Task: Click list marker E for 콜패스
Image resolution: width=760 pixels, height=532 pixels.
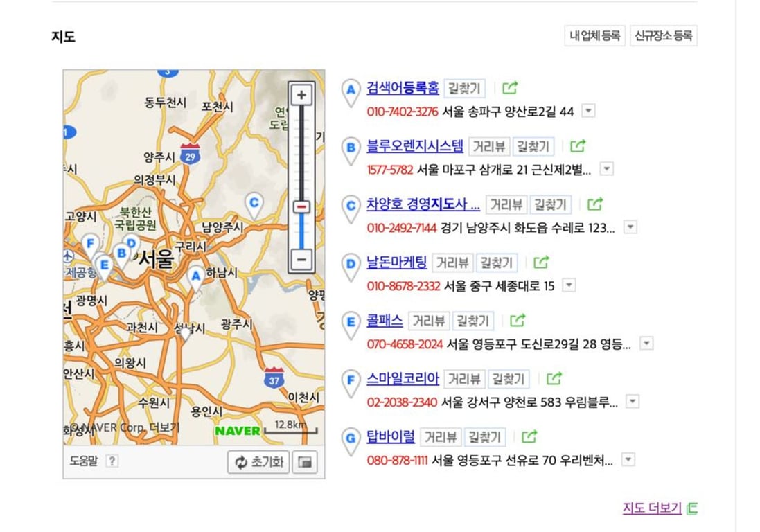Action: (351, 326)
